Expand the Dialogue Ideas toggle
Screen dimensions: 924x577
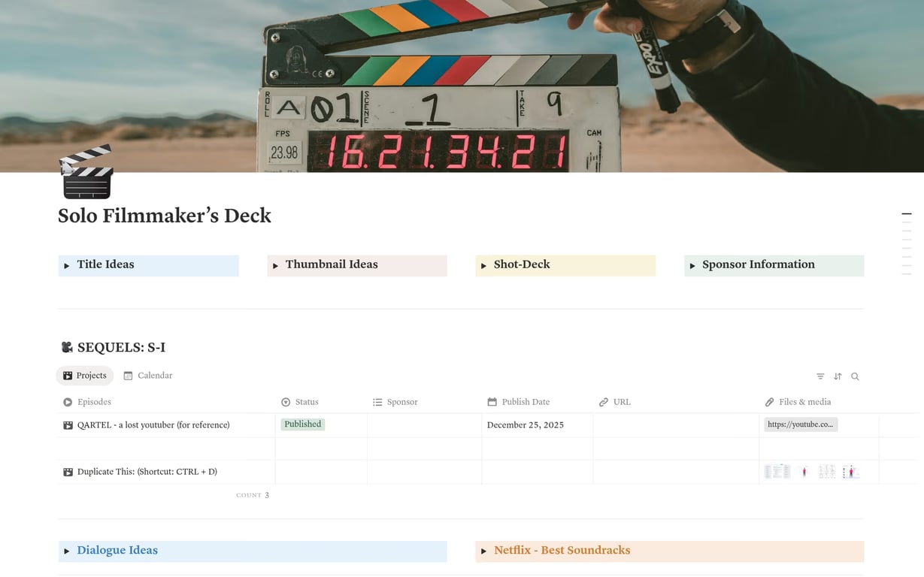pyautogui.click(x=67, y=551)
